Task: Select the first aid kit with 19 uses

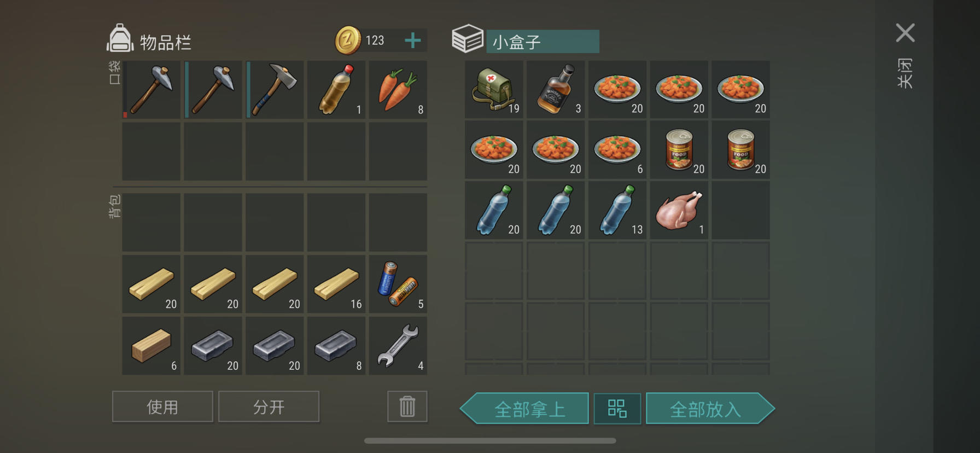Action: click(x=494, y=90)
